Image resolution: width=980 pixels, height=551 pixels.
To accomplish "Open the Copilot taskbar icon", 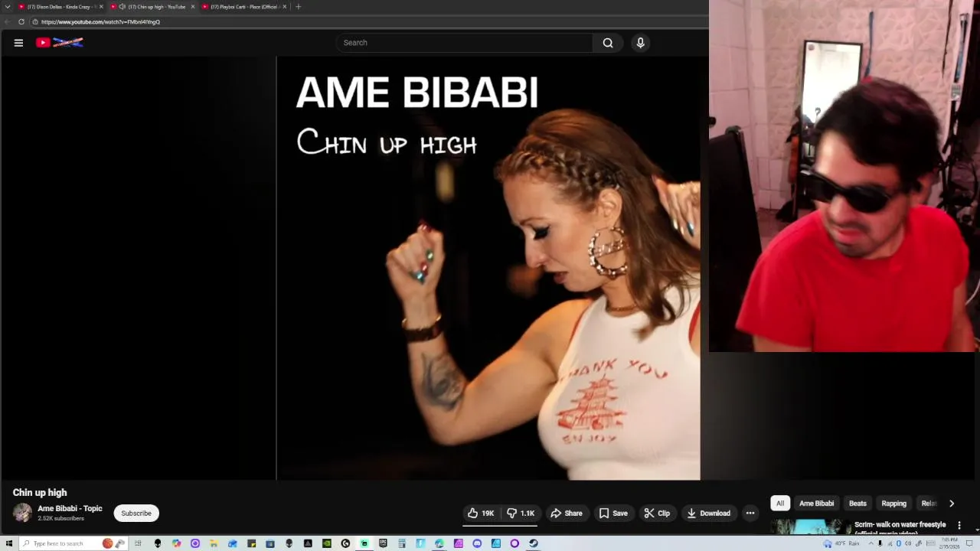I will 177,543.
